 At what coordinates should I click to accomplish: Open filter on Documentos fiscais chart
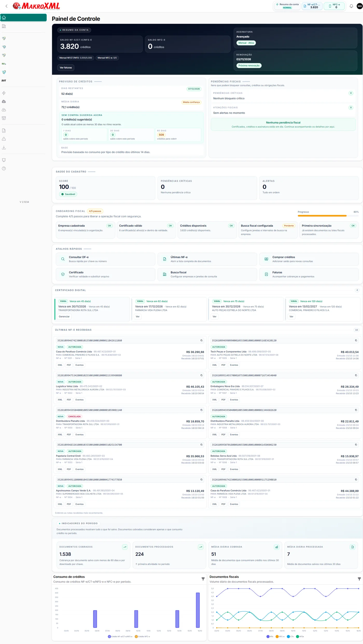[x=359, y=579]
